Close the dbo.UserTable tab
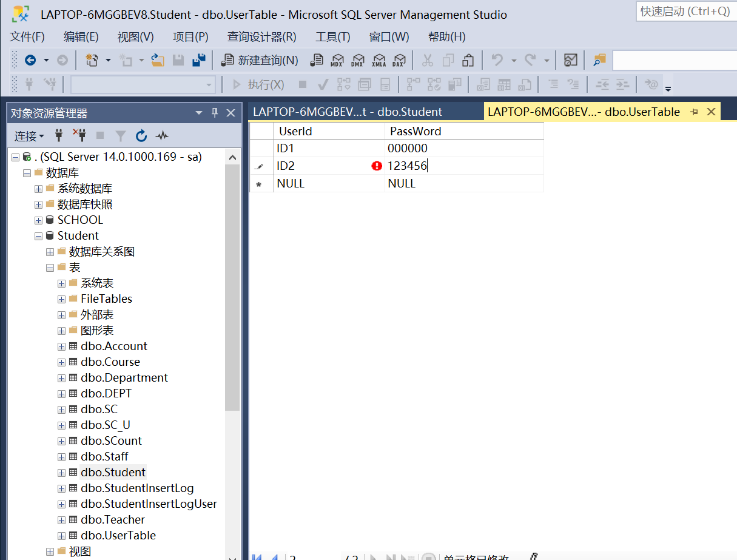Screen dimensions: 737x560 click(712, 112)
